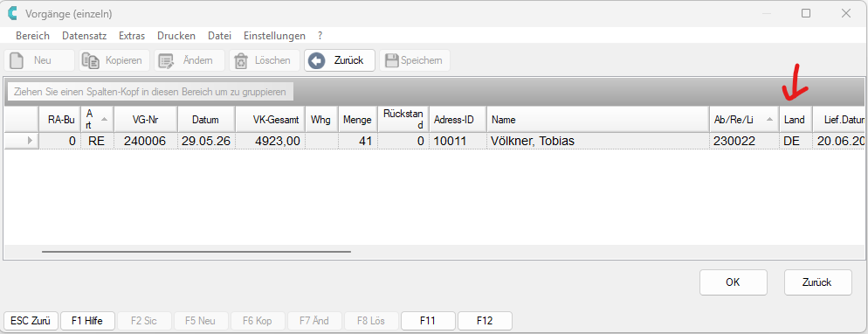Click the Zurück arrow icon in toolbar
868x334 pixels.
(317, 60)
